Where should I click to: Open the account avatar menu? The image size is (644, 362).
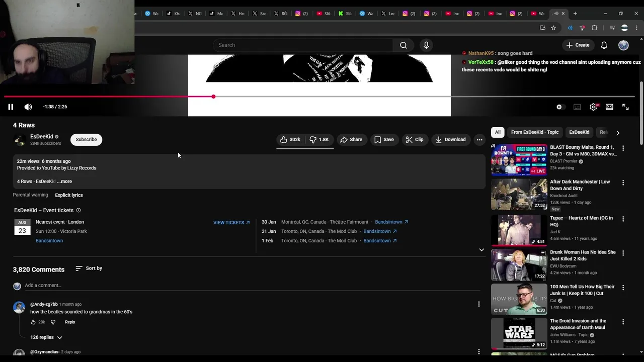pyautogui.click(x=623, y=45)
